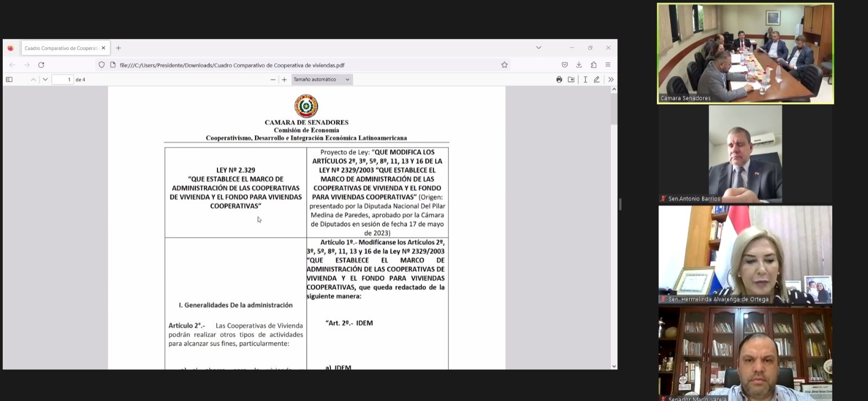868x401 pixels.
Task: Click "I. Generalidades De la administración" heading
Action: (x=235, y=305)
